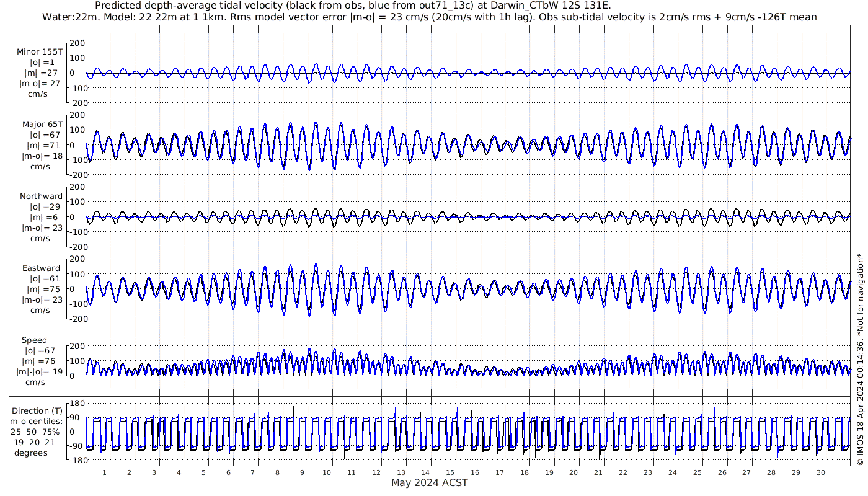The image size is (868, 496).
Task: Click the "-90" tick on Direction y-axis
Action: [x=77, y=446]
